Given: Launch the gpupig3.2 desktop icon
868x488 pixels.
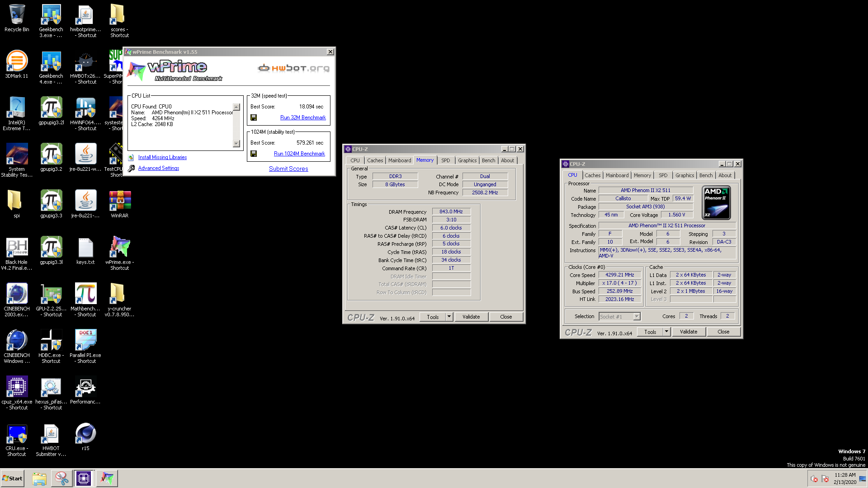Looking at the screenshot, I should point(51,158).
